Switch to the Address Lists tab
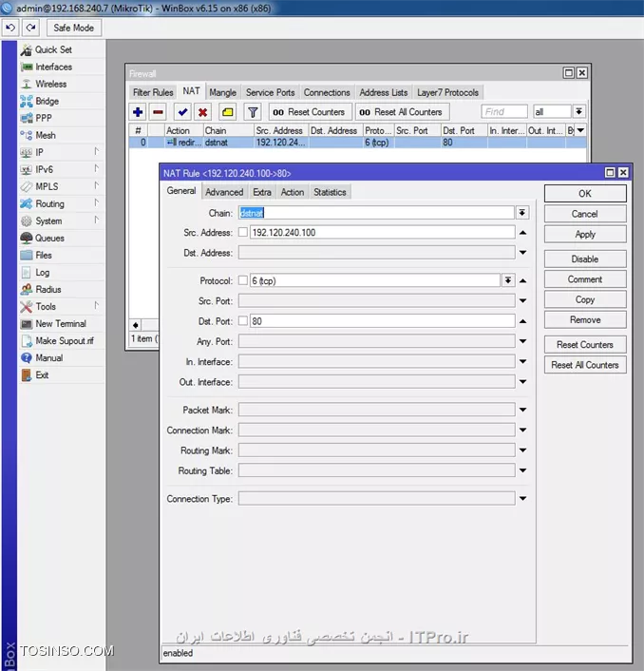The width and height of the screenshot is (644, 671). 384,92
